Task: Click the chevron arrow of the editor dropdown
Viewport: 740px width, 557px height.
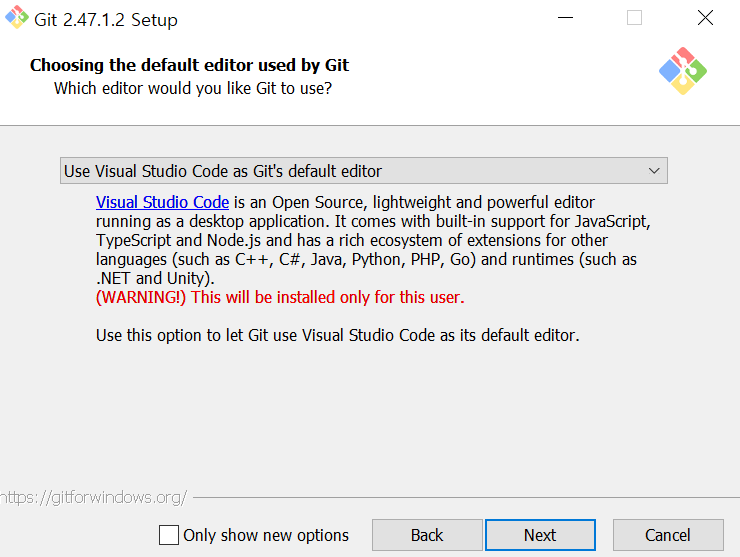Action: click(x=655, y=171)
